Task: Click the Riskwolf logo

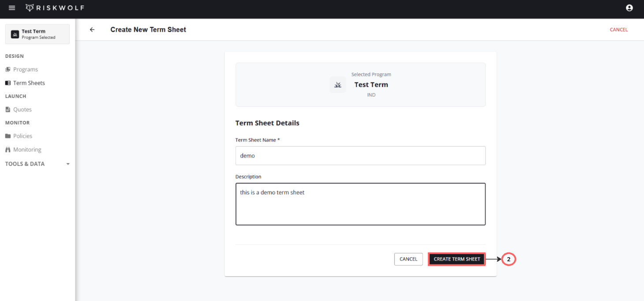Action: tap(55, 8)
